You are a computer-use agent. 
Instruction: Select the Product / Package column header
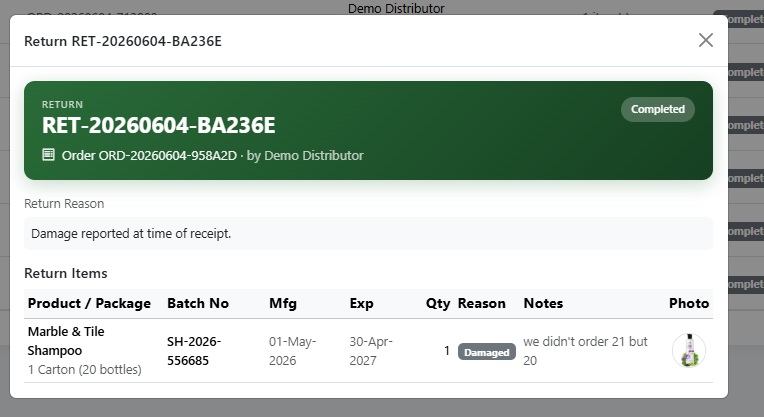(89, 303)
